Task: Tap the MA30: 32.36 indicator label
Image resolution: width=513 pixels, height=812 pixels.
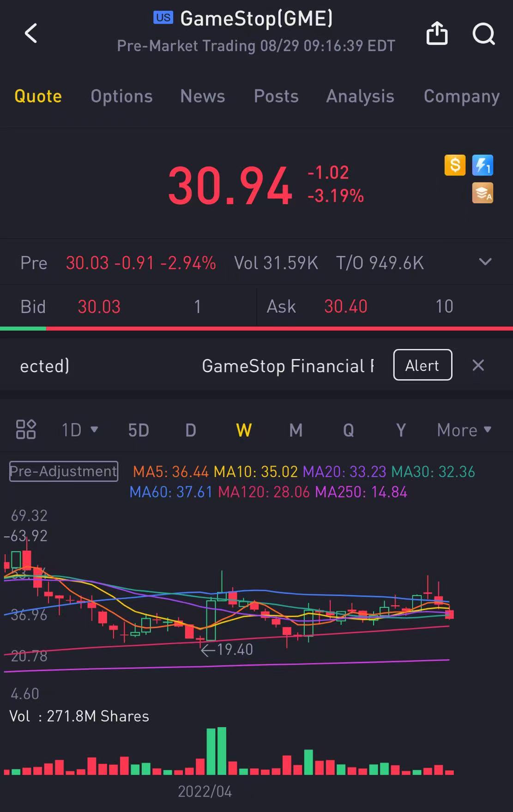Action: pyautogui.click(x=433, y=472)
